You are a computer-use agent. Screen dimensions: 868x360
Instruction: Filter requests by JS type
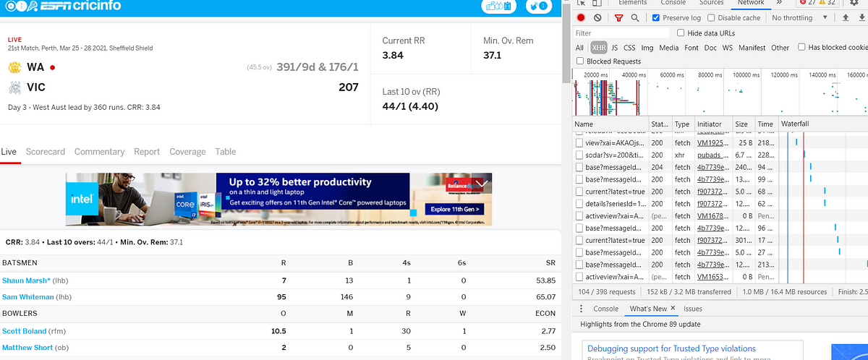pyautogui.click(x=614, y=48)
